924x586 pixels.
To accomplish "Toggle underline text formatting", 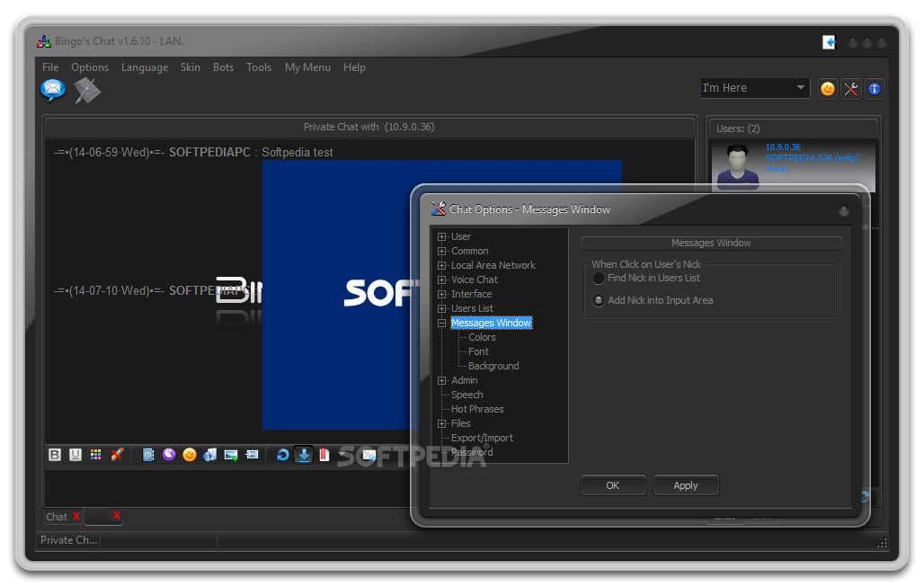I will [76, 455].
